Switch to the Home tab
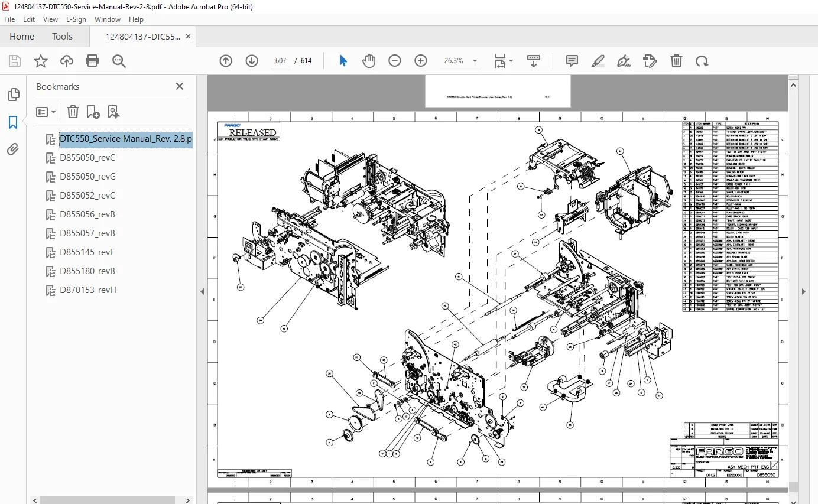The width and height of the screenshot is (818, 504). pos(22,37)
